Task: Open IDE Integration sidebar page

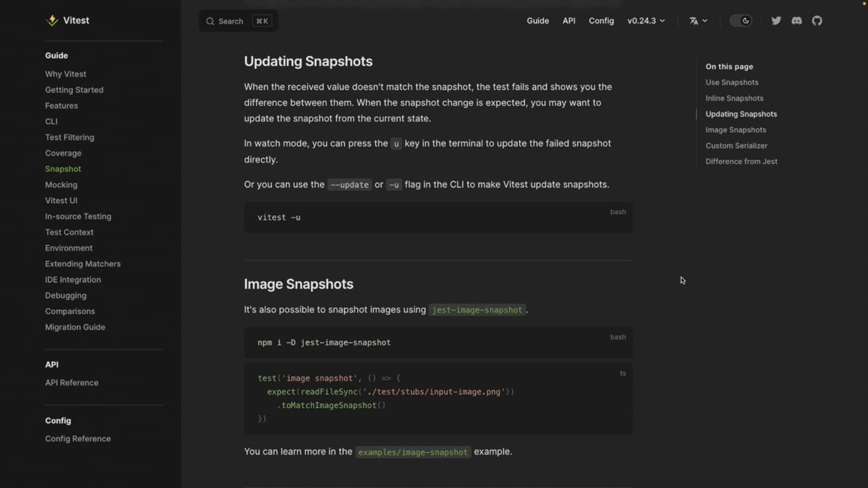Action: 73,279
